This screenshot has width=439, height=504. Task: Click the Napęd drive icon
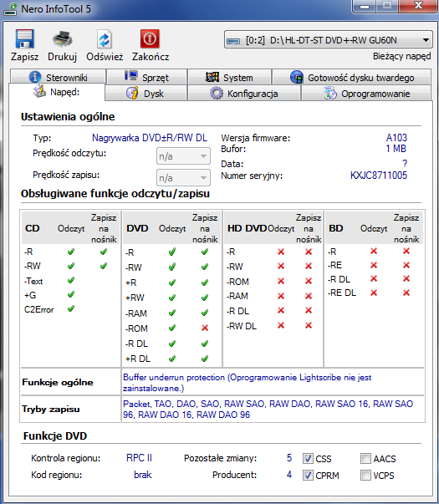(39, 92)
